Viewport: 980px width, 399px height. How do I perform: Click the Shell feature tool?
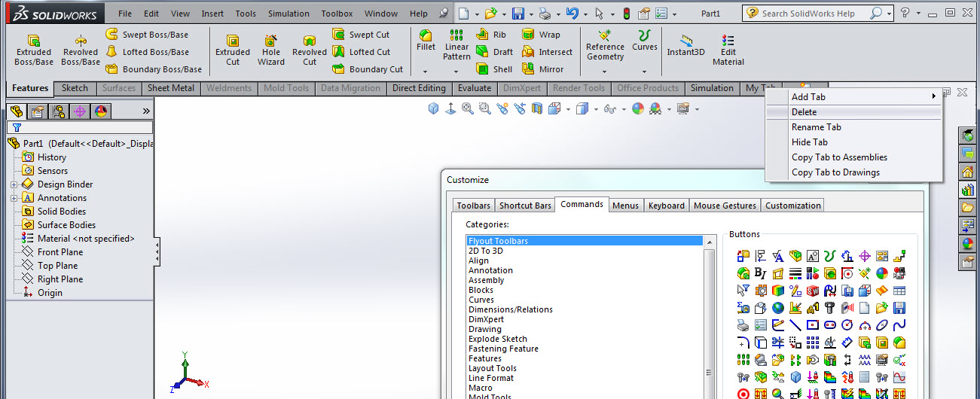click(494, 69)
